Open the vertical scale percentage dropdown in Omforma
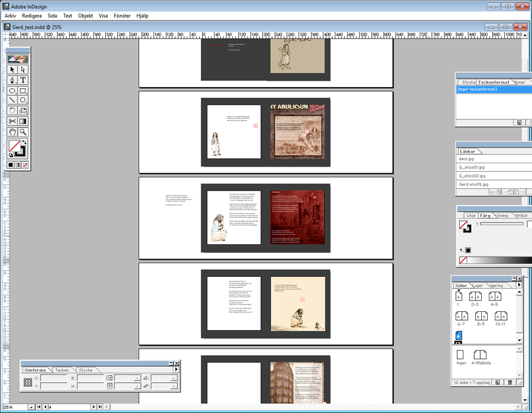The height and width of the screenshot is (413, 532). tap(137, 386)
